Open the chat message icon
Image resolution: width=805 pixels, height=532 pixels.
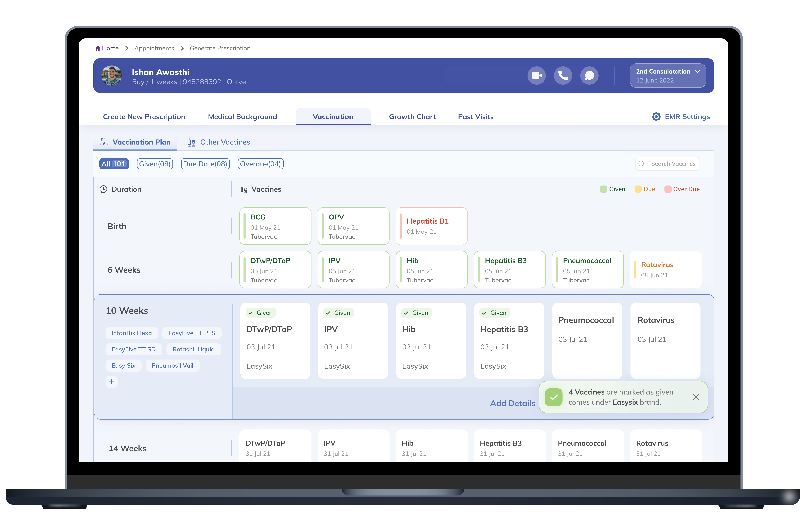[x=589, y=75]
